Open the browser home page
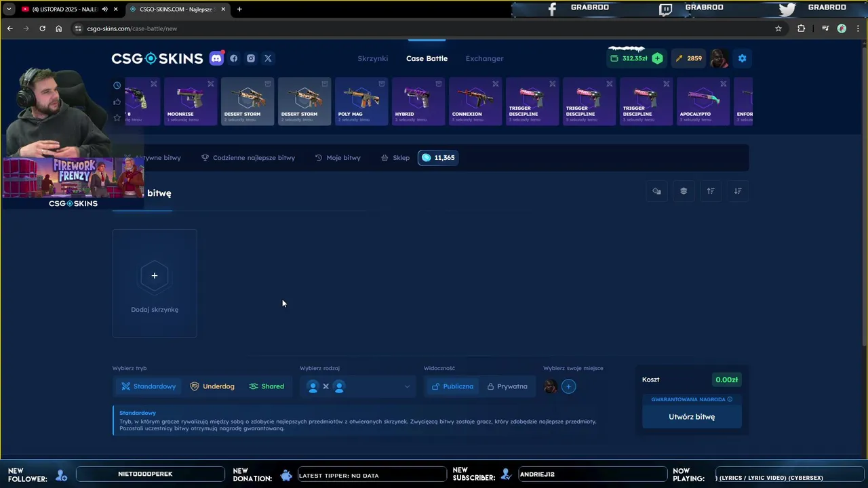This screenshot has height=488, width=868. coord(58,28)
